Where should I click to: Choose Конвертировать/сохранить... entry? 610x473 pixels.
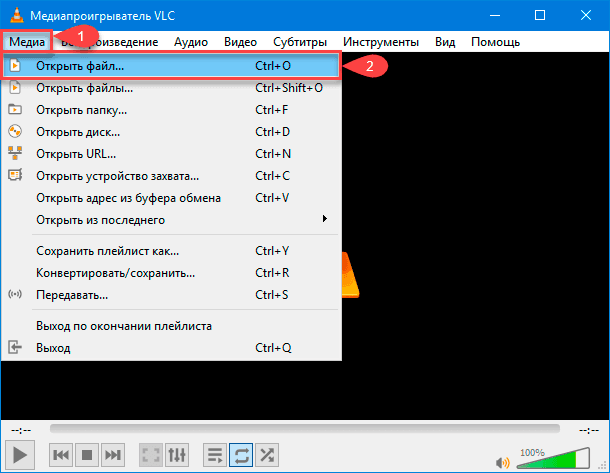click(x=171, y=273)
